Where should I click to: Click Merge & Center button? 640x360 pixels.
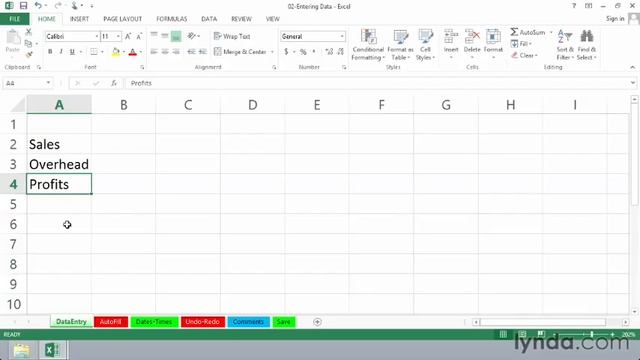coord(240,52)
